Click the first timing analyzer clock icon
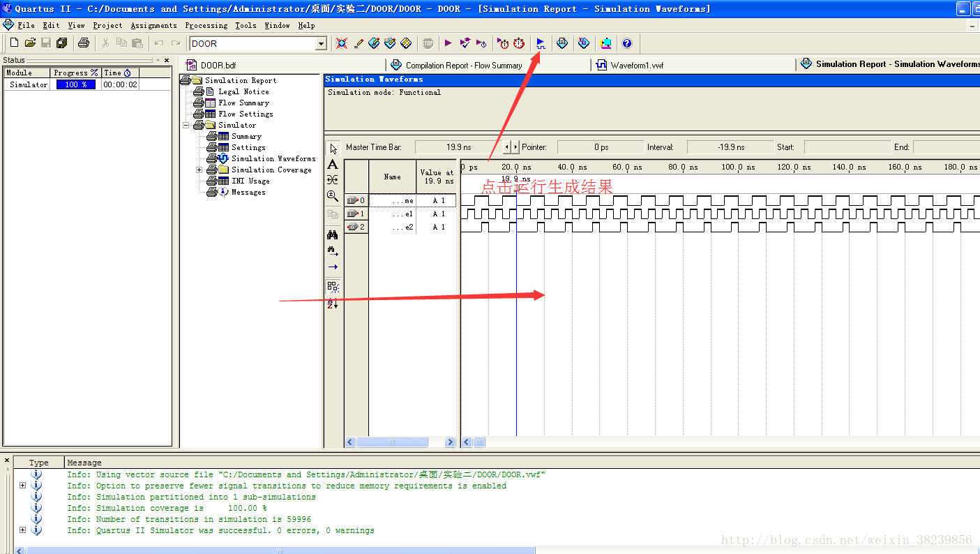The image size is (980, 554). pyautogui.click(x=503, y=43)
